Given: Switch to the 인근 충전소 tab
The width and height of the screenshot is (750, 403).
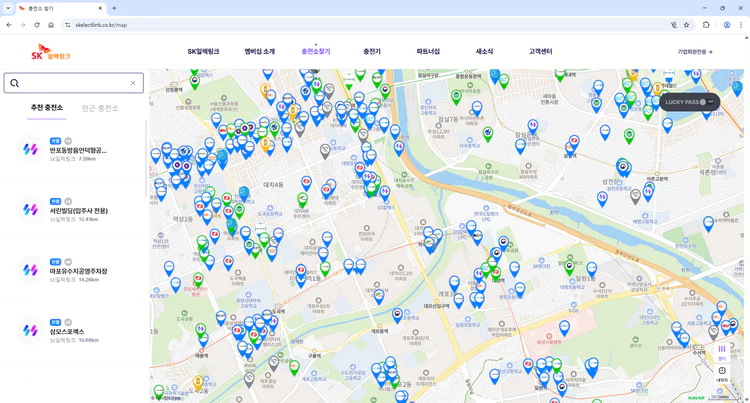Looking at the screenshot, I should click(x=100, y=109).
